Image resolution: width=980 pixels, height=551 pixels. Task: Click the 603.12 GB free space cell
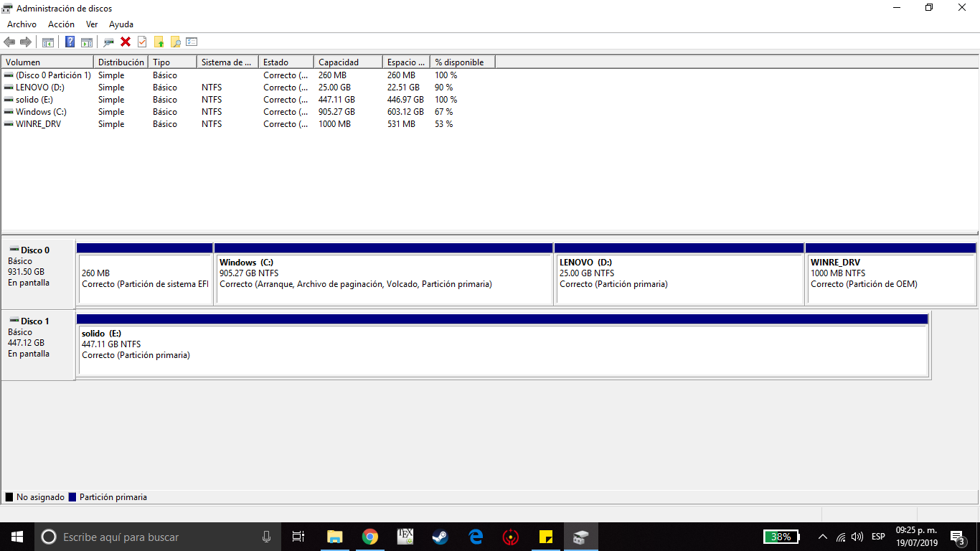point(405,112)
